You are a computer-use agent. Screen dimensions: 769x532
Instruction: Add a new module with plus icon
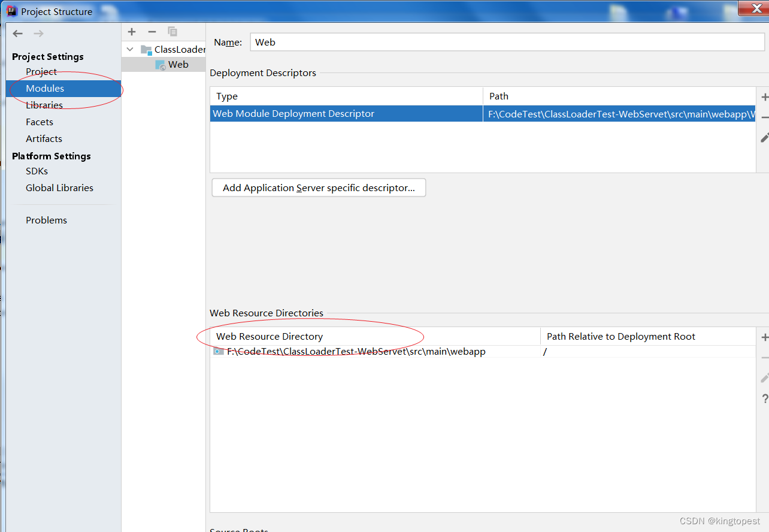(132, 32)
